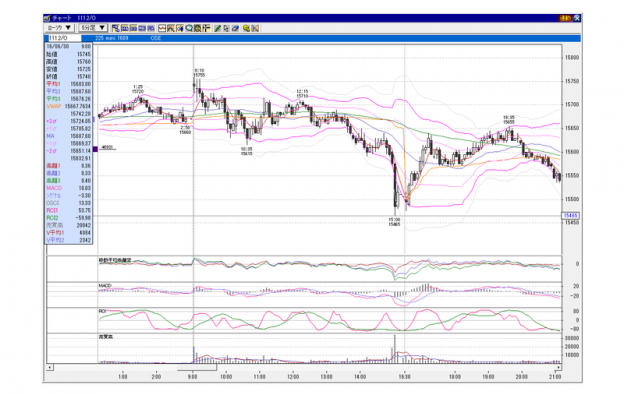Select the eraser tool in toolbar
The height and width of the screenshot is (395, 624).
coord(236,28)
